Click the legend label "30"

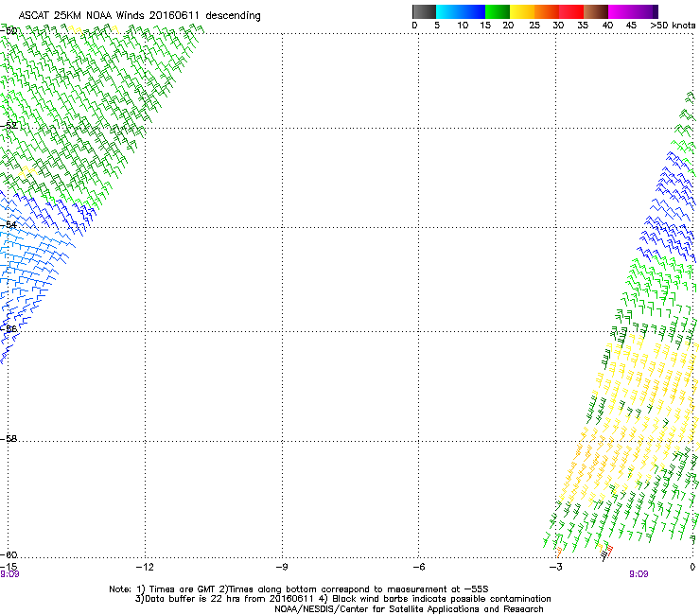coord(558,26)
